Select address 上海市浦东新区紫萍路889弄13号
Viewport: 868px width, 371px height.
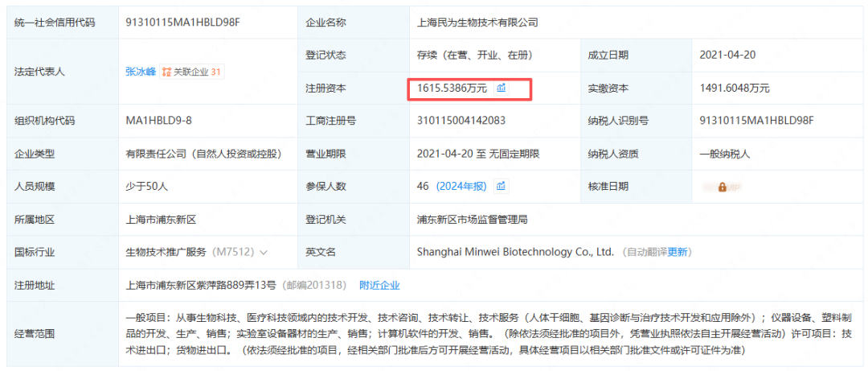pyautogui.click(x=201, y=286)
